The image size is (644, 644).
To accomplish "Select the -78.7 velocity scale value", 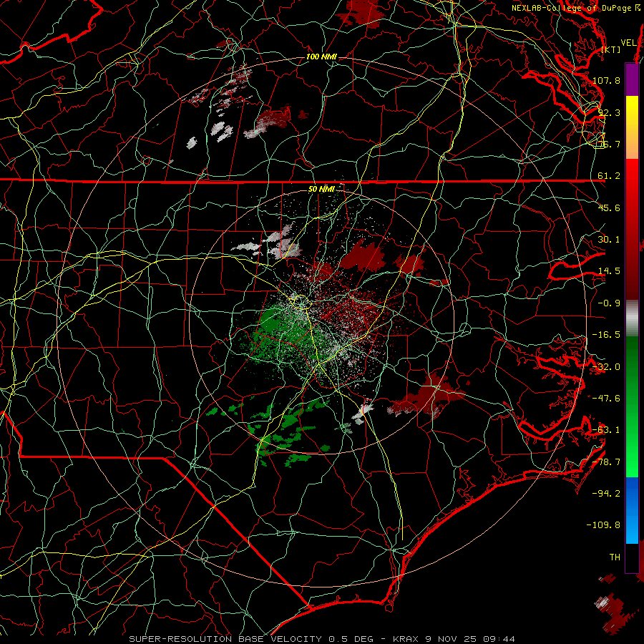I will [x=606, y=462].
